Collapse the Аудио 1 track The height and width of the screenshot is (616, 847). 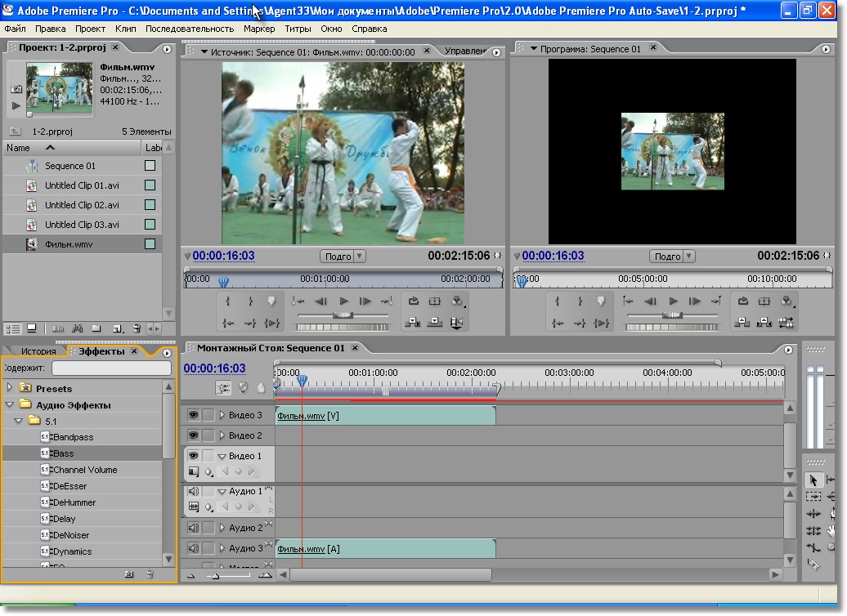[x=222, y=492]
